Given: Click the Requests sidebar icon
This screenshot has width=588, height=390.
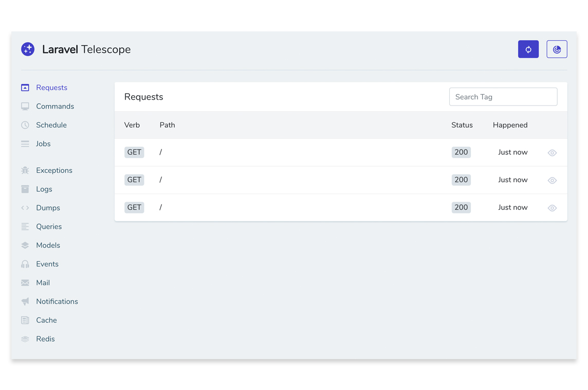Looking at the screenshot, I should coord(25,87).
